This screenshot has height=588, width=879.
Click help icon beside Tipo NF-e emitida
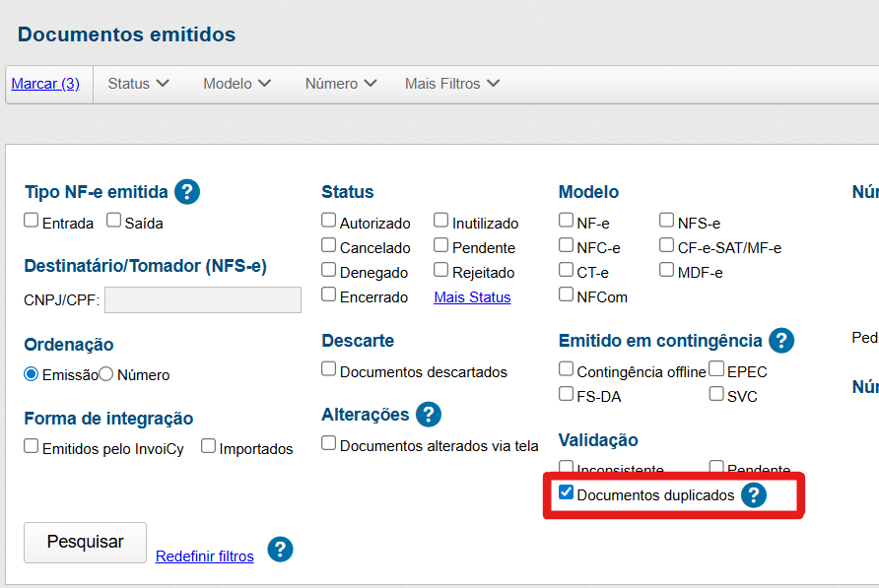[x=186, y=191]
